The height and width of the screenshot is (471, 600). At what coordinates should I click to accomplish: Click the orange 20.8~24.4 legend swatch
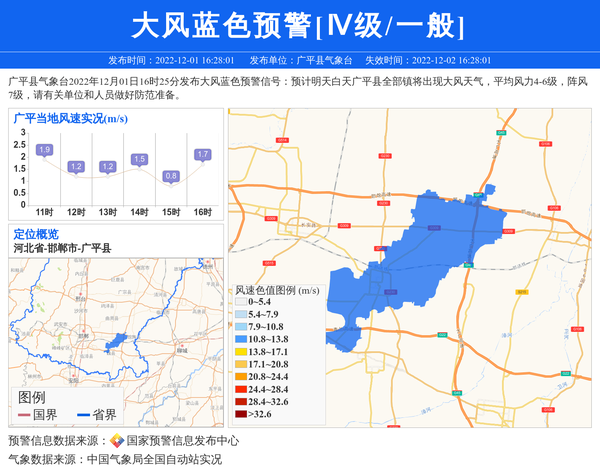241,377
